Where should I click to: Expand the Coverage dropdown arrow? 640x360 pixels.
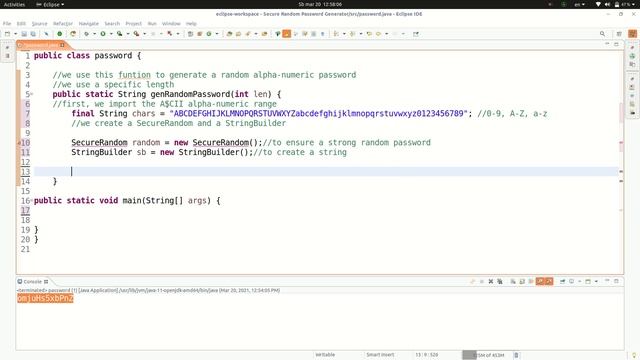pyautogui.click(x=127, y=34)
